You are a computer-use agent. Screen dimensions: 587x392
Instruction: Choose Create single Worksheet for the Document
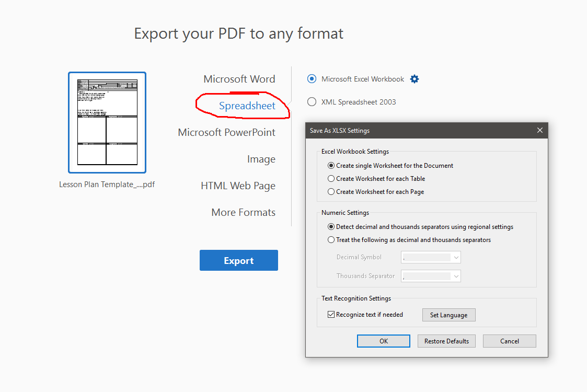click(x=331, y=166)
